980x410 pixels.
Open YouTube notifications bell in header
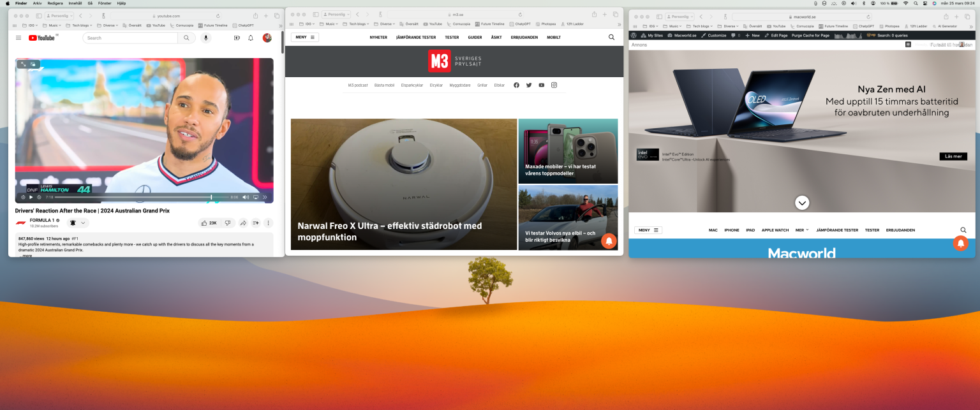(251, 38)
